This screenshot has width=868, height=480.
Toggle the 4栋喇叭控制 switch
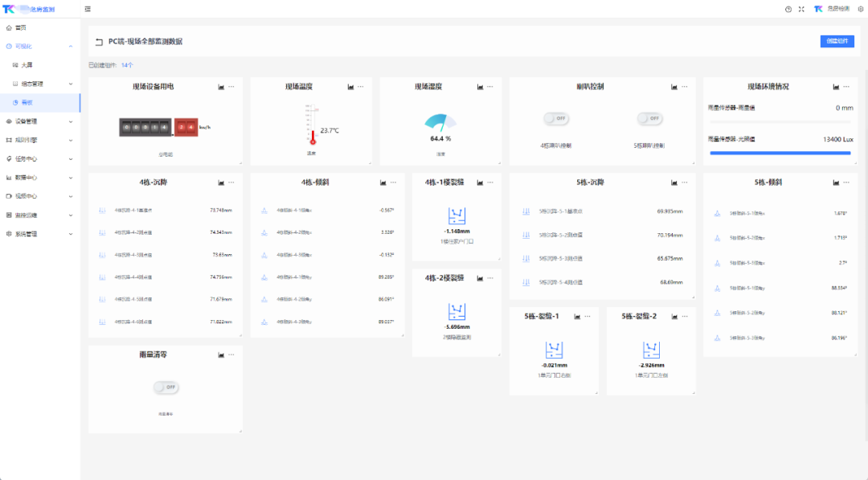[x=555, y=118]
